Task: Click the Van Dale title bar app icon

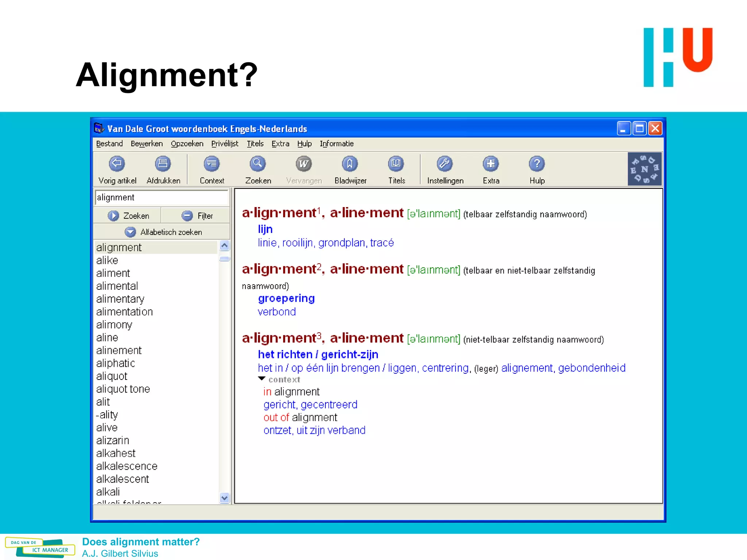Action: click(x=99, y=129)
